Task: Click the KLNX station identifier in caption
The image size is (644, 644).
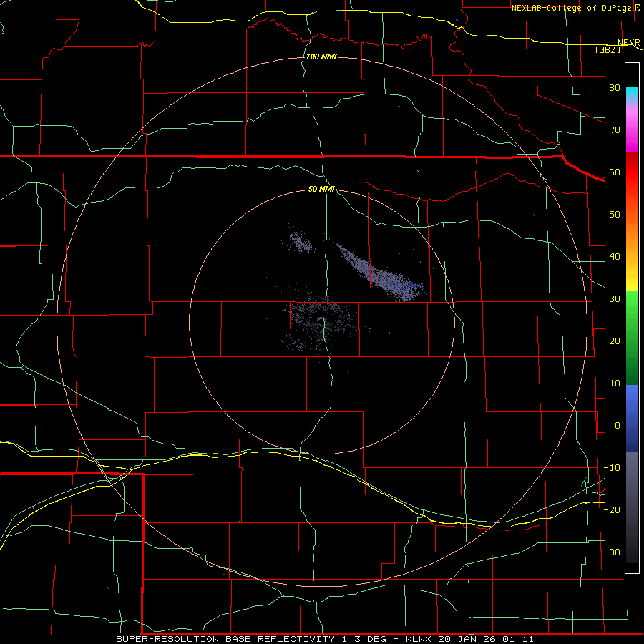Action: pyautogui.click(x=419, y=639)
